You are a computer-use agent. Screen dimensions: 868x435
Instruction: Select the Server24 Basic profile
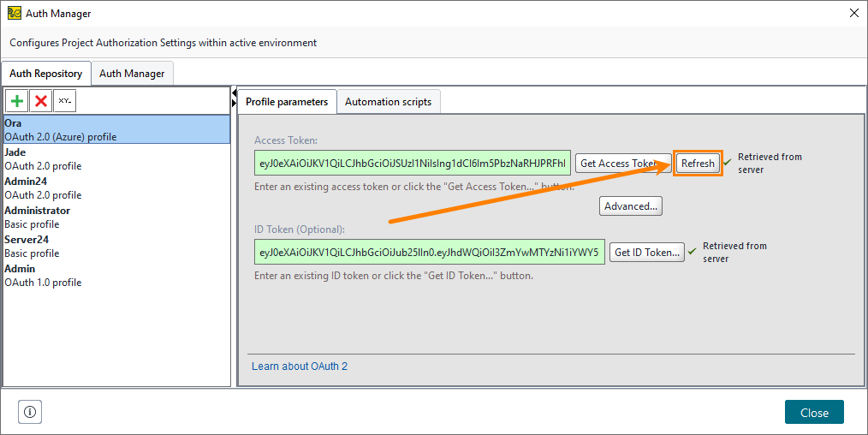pos(116,247)
